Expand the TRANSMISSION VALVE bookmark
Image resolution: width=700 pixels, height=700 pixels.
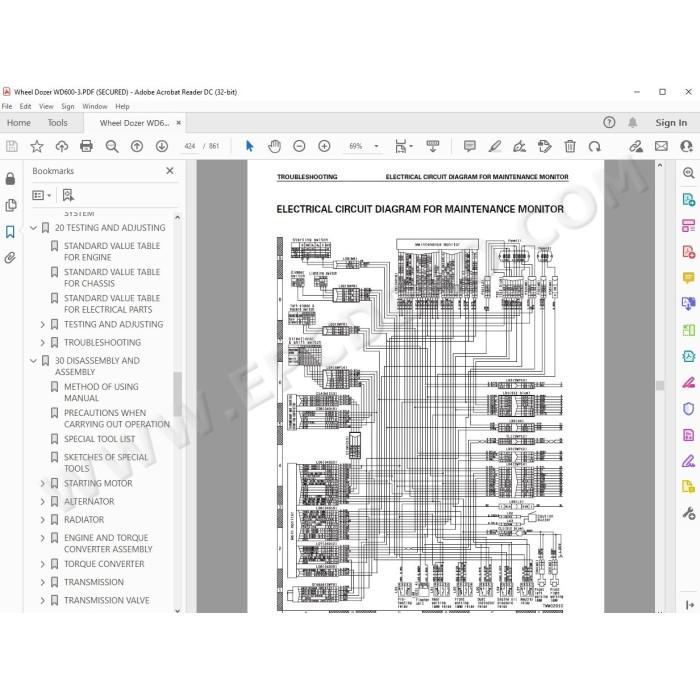[x=42, y=600]
